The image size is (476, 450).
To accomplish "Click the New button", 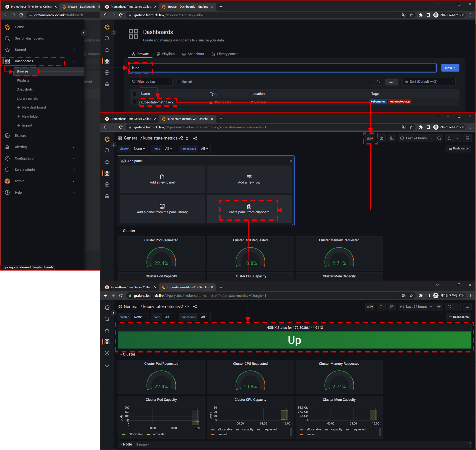I will pos(450,68).
